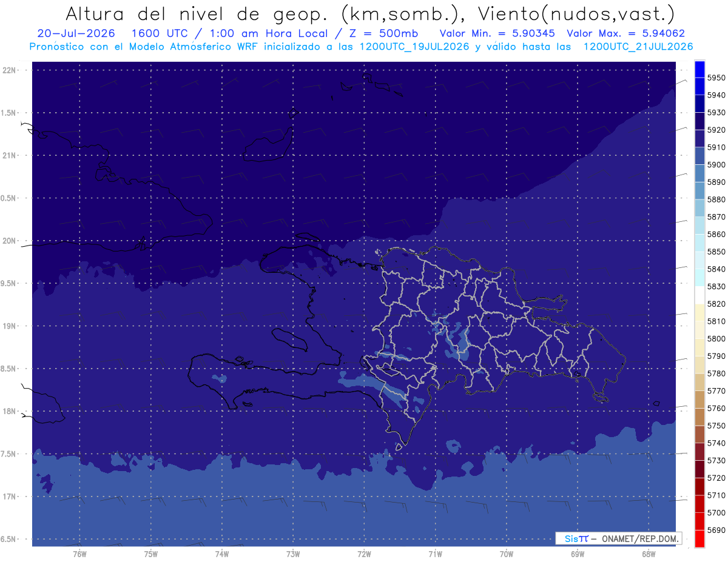Click the '76W' longitude label

pos(79,554)
